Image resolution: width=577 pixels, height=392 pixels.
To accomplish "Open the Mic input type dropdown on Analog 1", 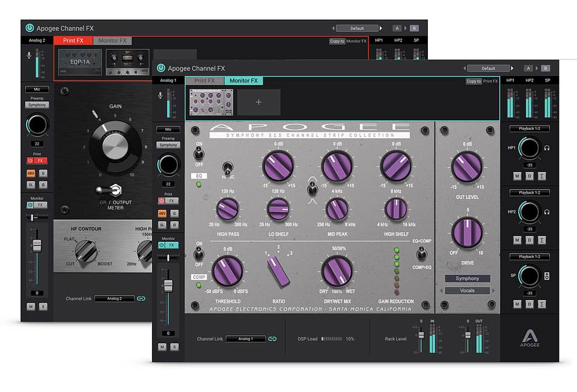I will [168, 129].
